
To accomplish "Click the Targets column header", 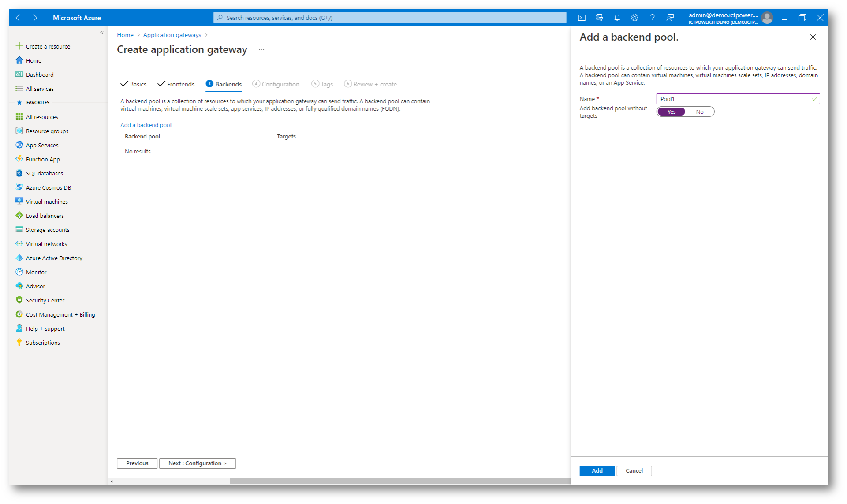I will pos(286,136).
